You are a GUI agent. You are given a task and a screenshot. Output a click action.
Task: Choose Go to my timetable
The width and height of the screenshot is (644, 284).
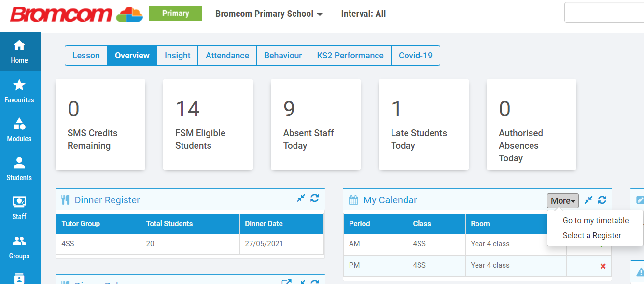595,220
